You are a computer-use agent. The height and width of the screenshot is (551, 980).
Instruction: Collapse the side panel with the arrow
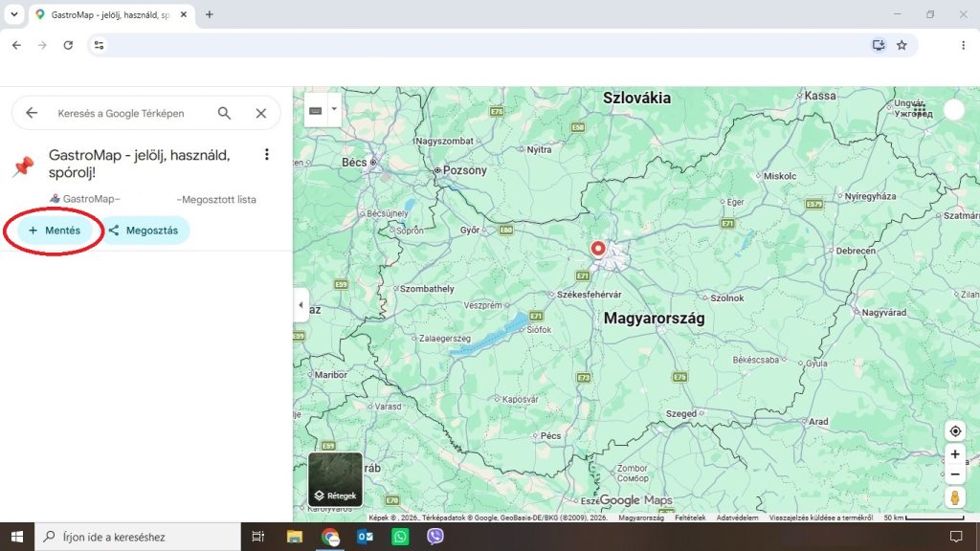coord(301,305)
